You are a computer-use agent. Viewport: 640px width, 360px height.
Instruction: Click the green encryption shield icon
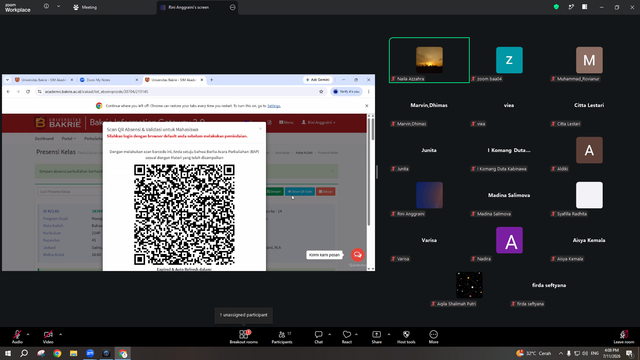(x=556, y=7)
